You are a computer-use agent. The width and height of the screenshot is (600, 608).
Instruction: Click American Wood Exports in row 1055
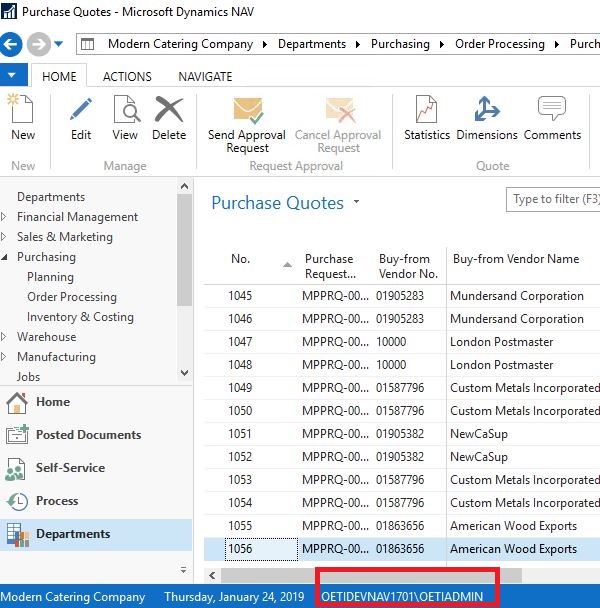pos(513,526)
